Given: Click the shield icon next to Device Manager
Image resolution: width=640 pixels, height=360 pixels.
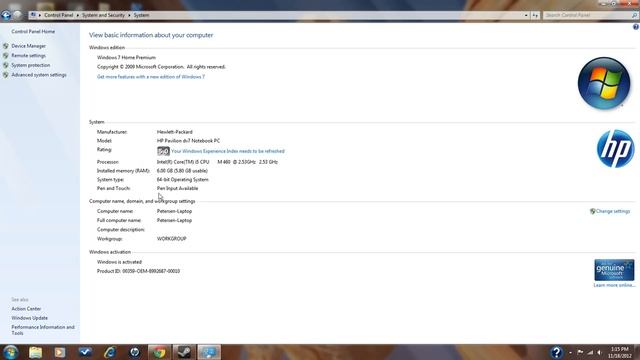Looking at the screenshot, I should coord(6,46).
